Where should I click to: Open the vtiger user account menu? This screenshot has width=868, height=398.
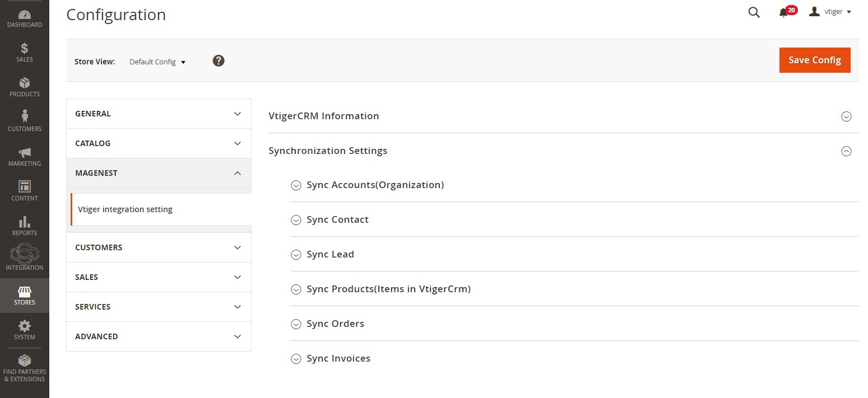tap(830, 12)
